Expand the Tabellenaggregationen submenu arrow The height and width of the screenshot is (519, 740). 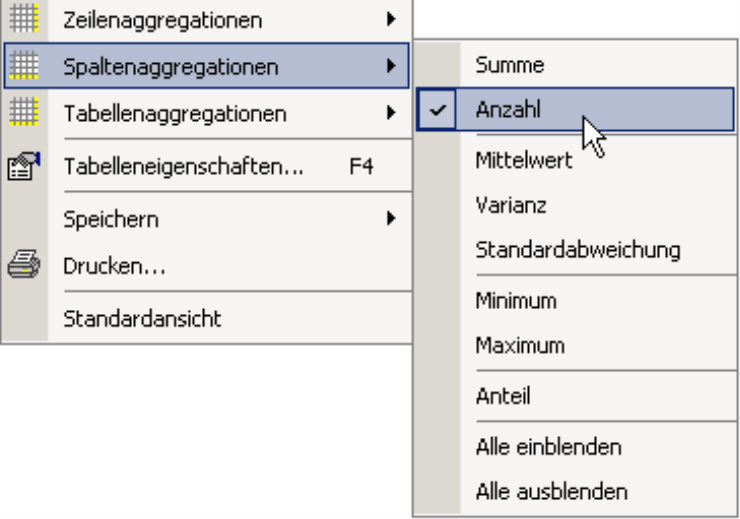tap(391, 112)
